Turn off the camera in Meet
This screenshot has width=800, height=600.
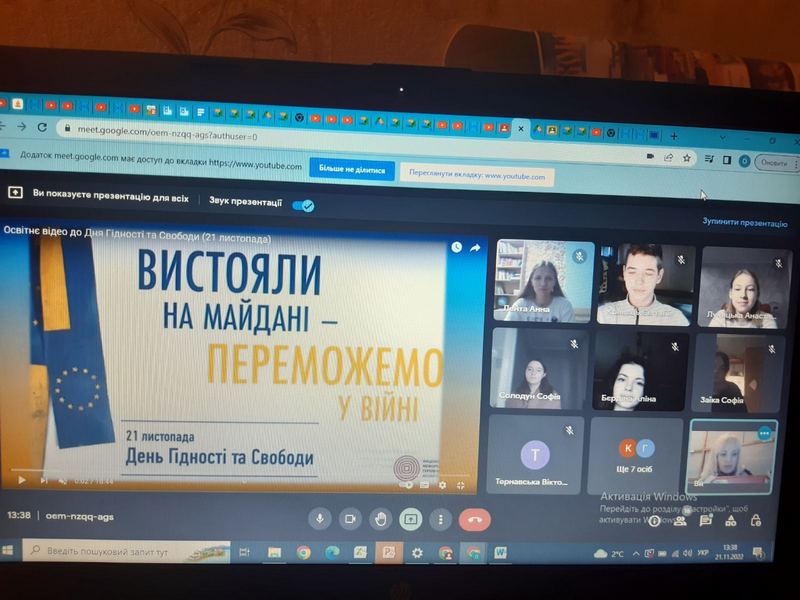[350, 519]
